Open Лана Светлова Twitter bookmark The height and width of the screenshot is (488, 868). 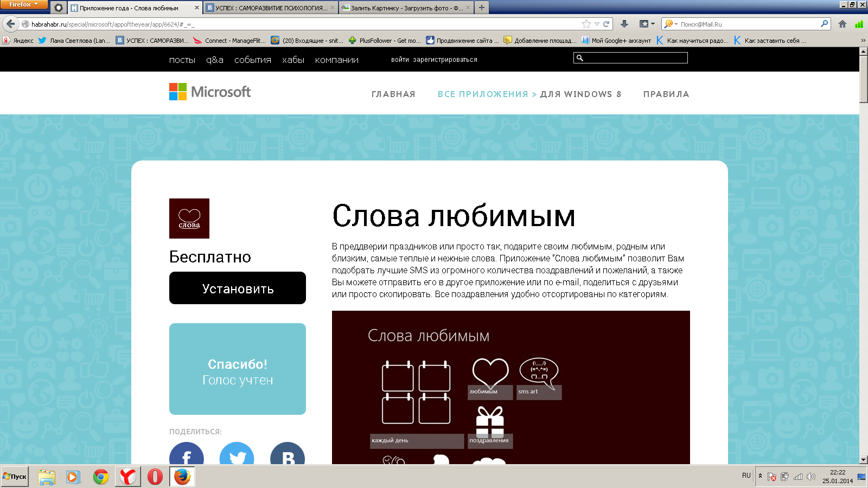(74, 41)
